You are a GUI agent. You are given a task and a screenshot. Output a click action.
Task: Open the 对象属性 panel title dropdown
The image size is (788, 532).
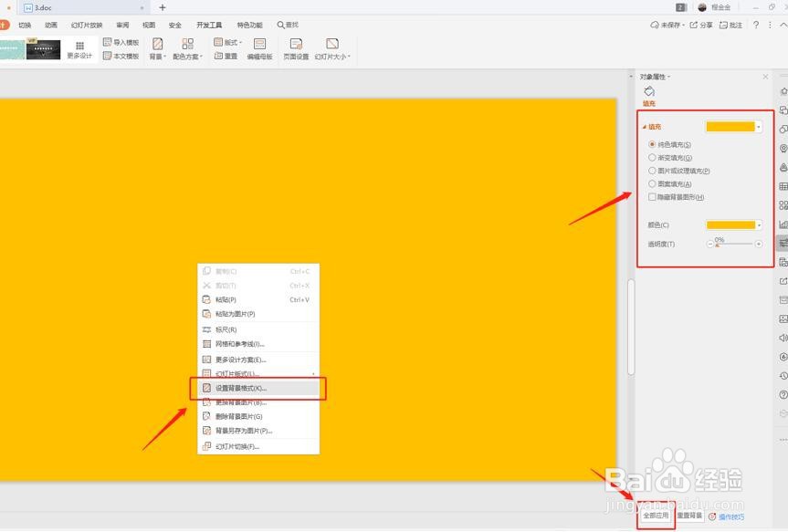(669, 77)
